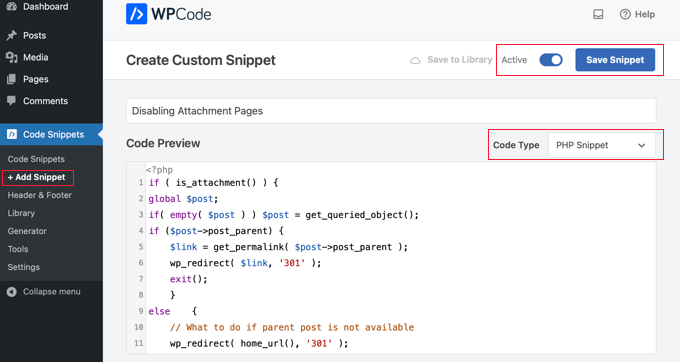Click the 'exit();' code line

[189, 279]
